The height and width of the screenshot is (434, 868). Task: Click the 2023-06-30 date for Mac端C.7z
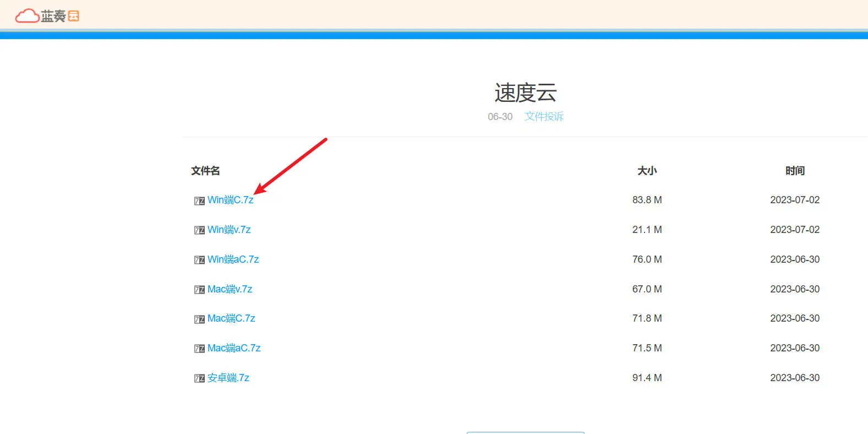pos(795,318)
